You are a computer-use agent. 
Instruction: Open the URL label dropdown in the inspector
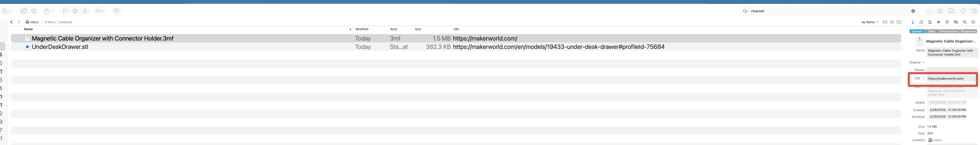pos(919,79)
